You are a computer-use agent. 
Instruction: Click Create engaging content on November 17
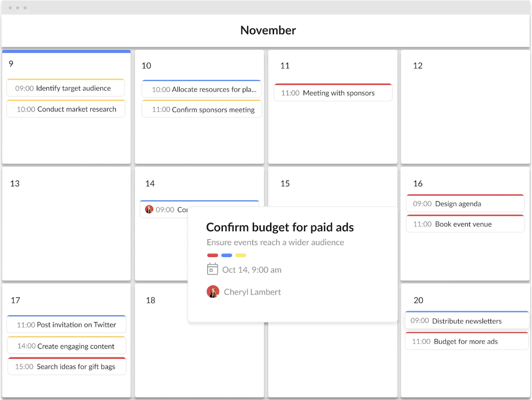[x=66, y=346]
